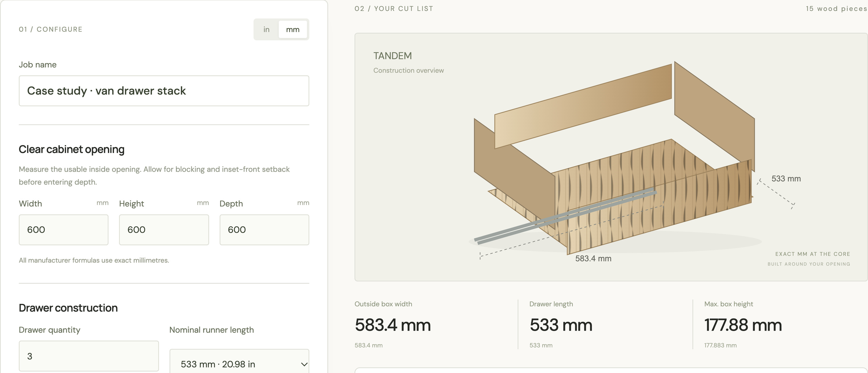Edit the cabinet Height field

pos(164,230)
